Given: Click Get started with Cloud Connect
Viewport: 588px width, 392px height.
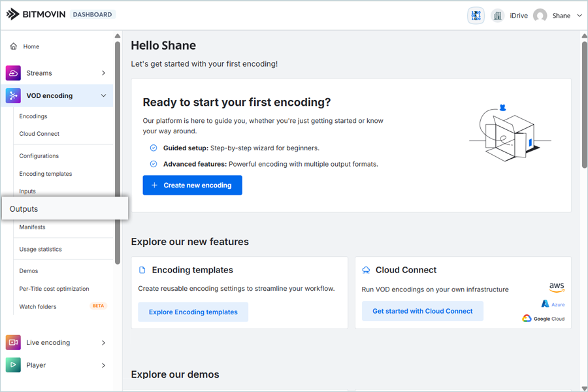Looking at the screenshot, I should pyautogui.click(x=422, y=311).
